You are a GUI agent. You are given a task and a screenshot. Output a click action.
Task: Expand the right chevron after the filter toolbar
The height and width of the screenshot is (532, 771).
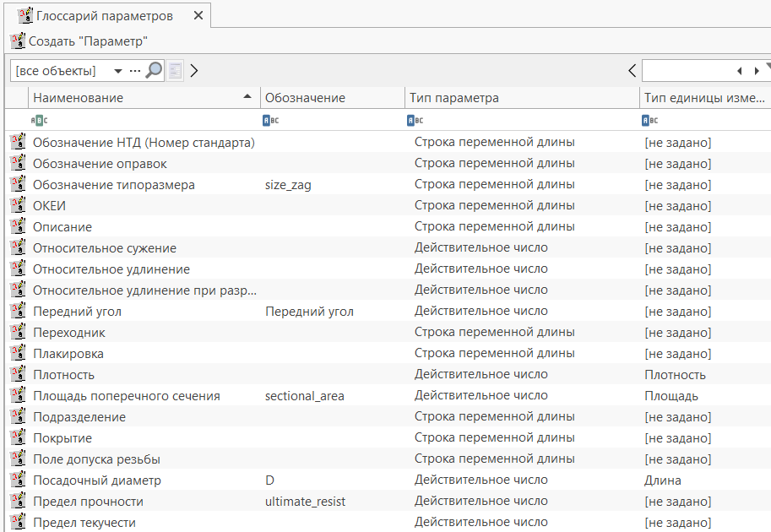point(194,71)
